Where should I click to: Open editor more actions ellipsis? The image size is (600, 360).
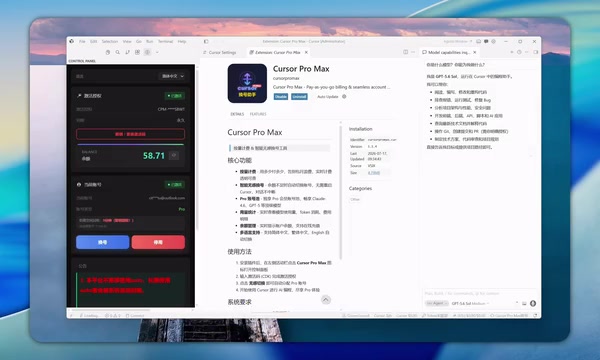pyautogui.click(x=413, y=52)
